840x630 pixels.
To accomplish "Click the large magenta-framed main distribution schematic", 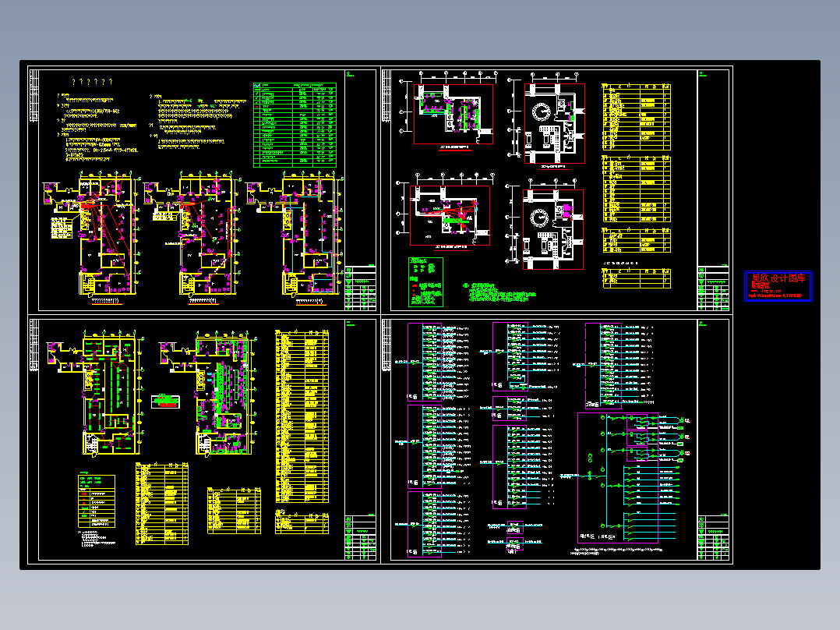I will [x=618, y=478].
